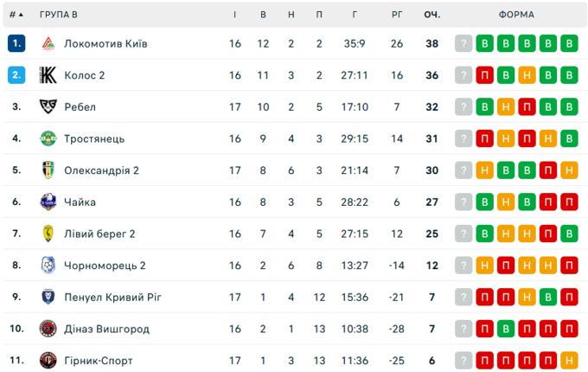Click the Колос 2 team logo
Image resolution: width=588 pixels, height=372 pixels.
pos(48,75)
